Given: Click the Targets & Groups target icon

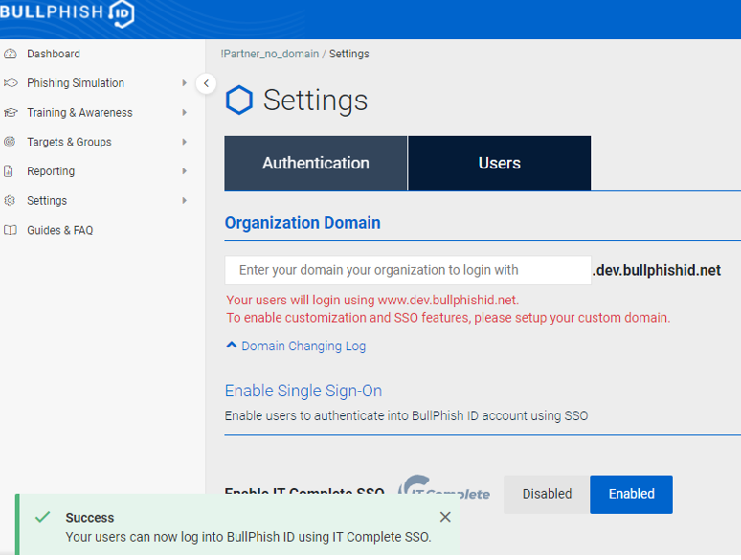Looking at the screenshot, I should coord(10,142).
